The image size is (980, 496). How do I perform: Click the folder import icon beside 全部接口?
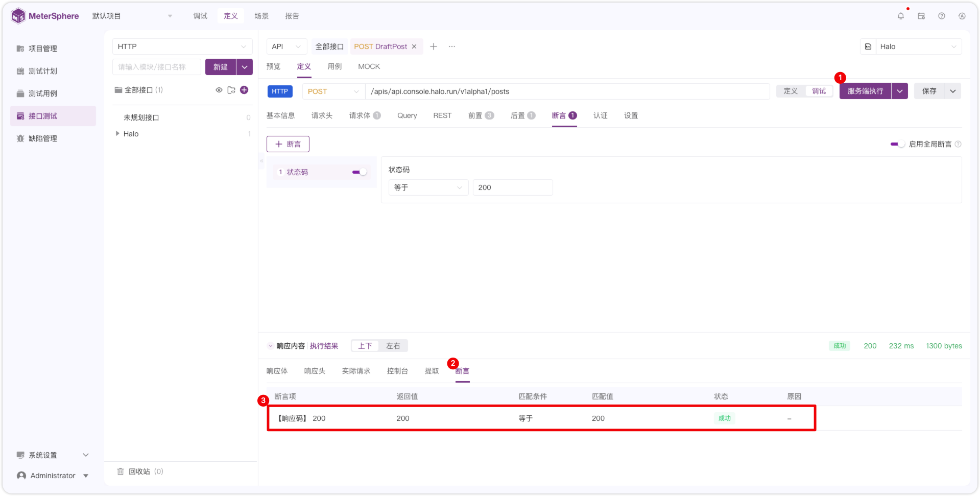pos(231,90)
